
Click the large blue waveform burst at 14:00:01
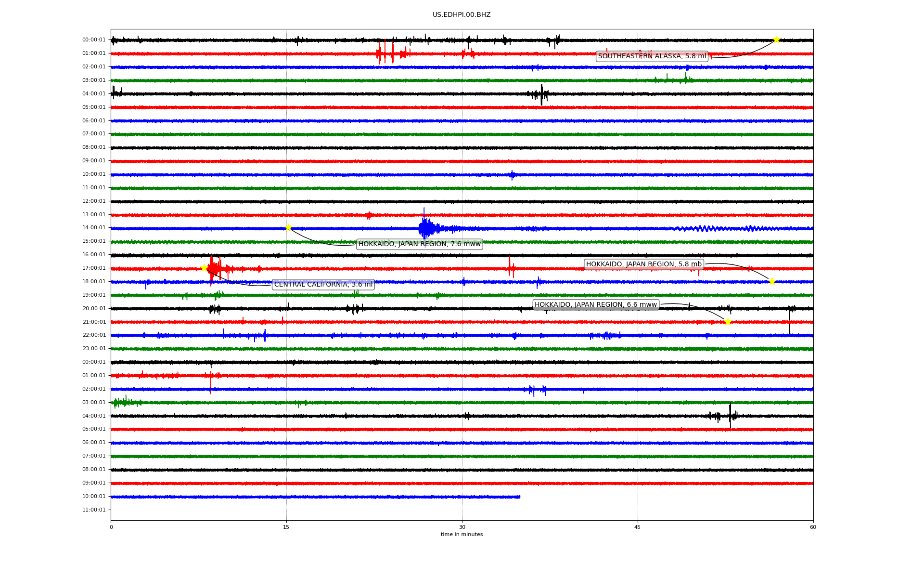tap(424, 227)
